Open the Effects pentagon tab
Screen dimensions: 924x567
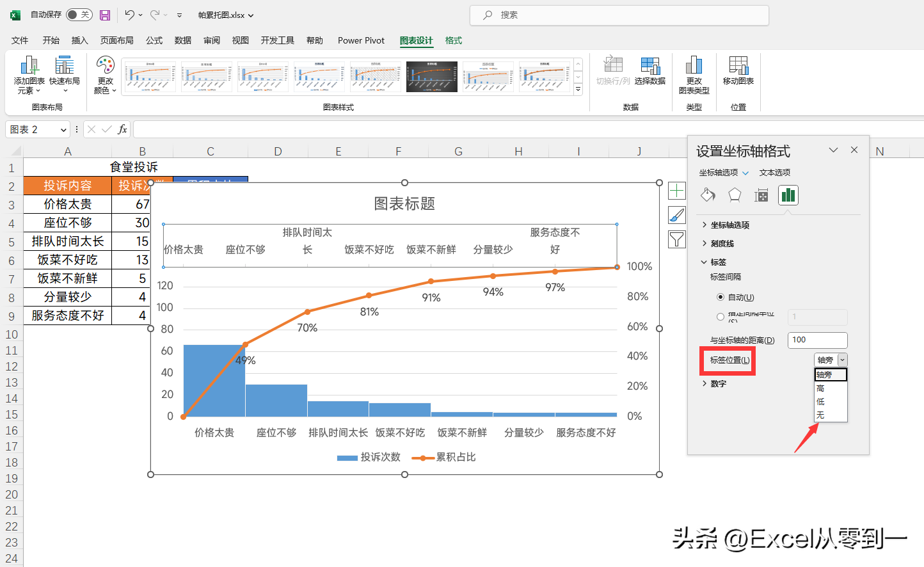[735, 195]
